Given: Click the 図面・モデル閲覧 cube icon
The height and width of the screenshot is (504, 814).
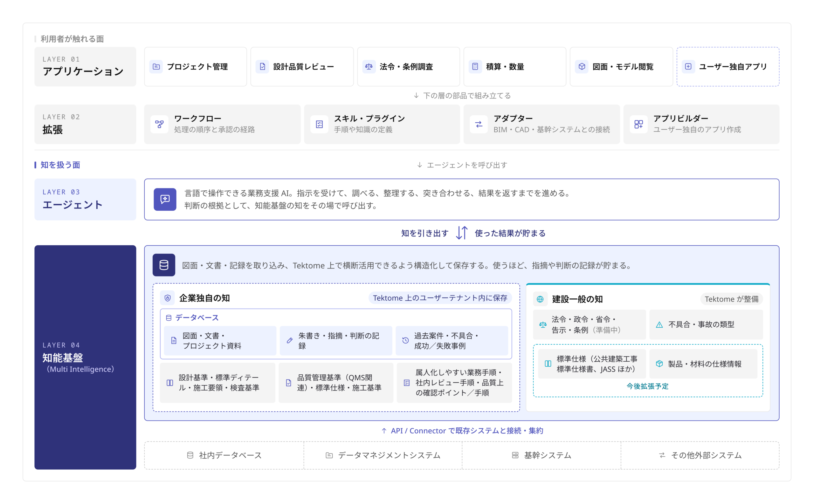Looking at the screenshot, I should pos(582,67).
